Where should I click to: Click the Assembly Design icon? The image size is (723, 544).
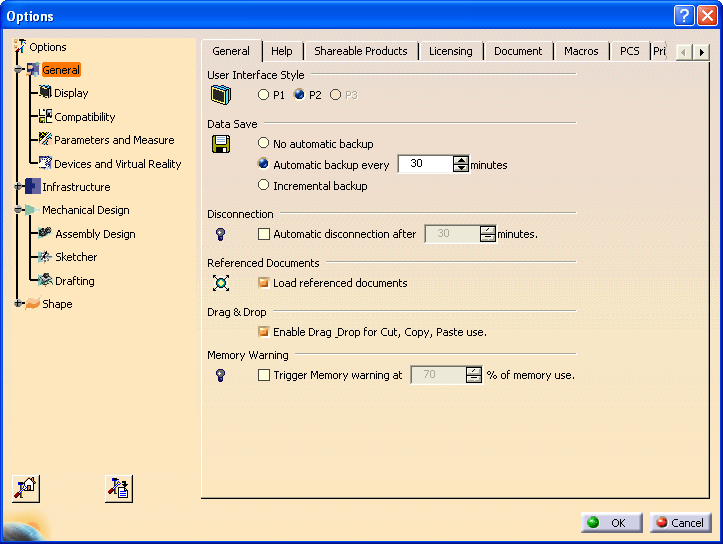pyautogui.click(x=45, y=234)
